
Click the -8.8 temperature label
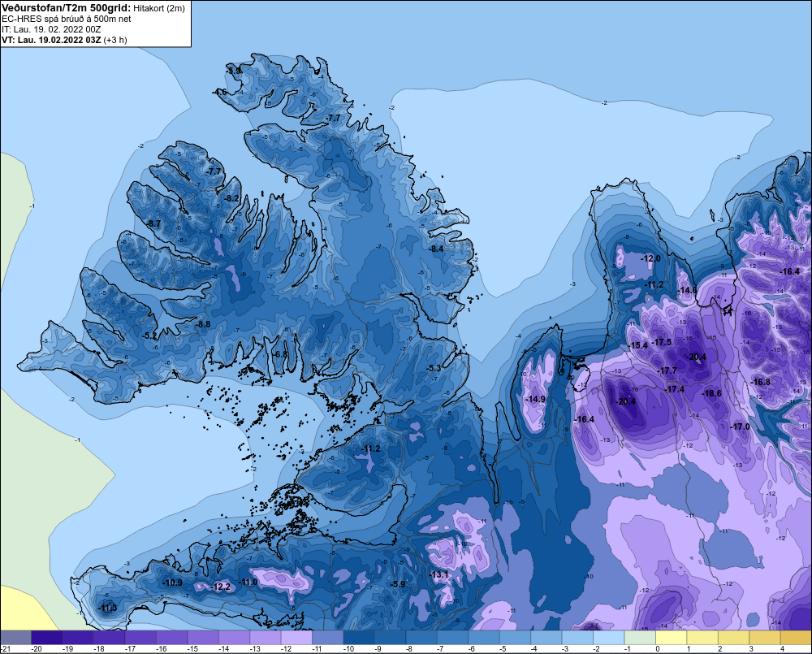[x=202, y=324]
